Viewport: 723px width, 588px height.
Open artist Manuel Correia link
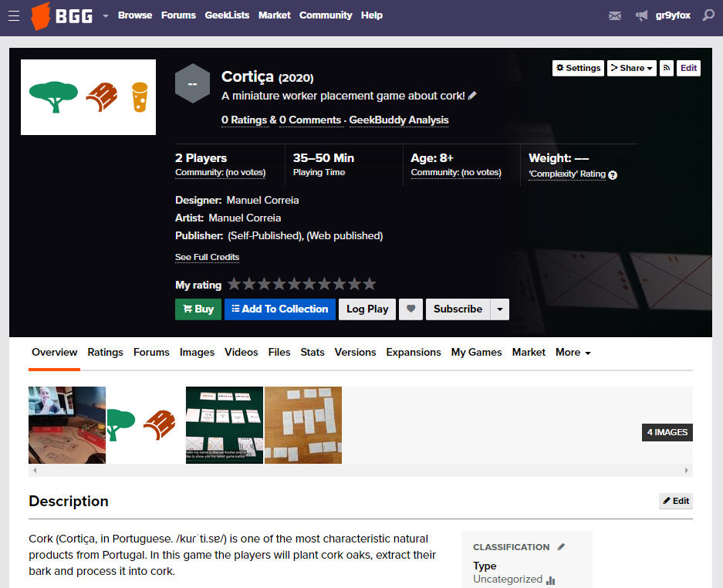click(245, 218)
